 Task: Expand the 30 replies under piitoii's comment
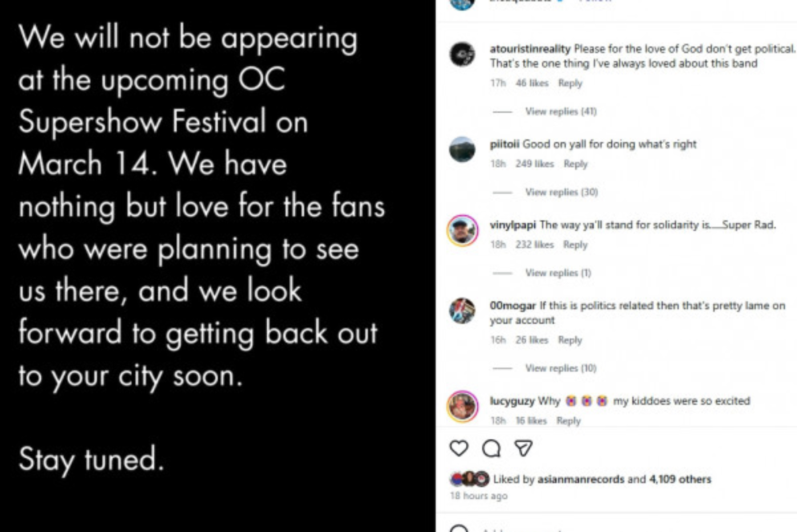pos(561,192)
